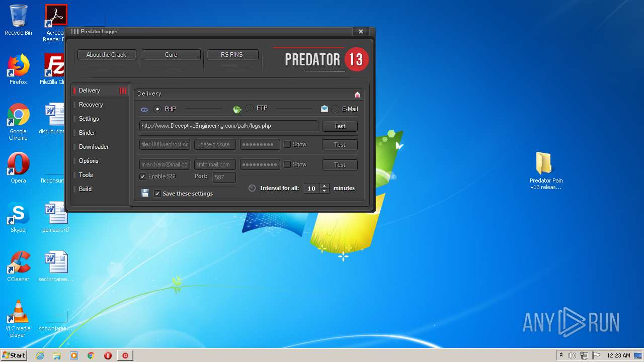Open Google Chrome desktop shortcut
Screen dimensions: 644x362
18,122
